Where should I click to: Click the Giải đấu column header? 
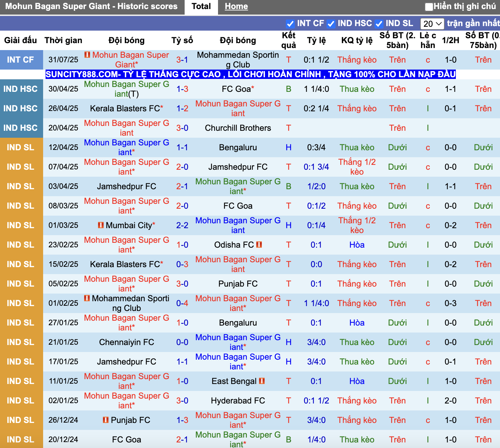click(21, 40)
